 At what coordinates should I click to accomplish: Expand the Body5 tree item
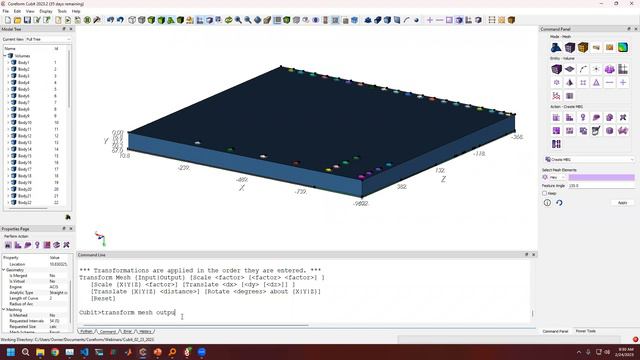coord(8,89)
